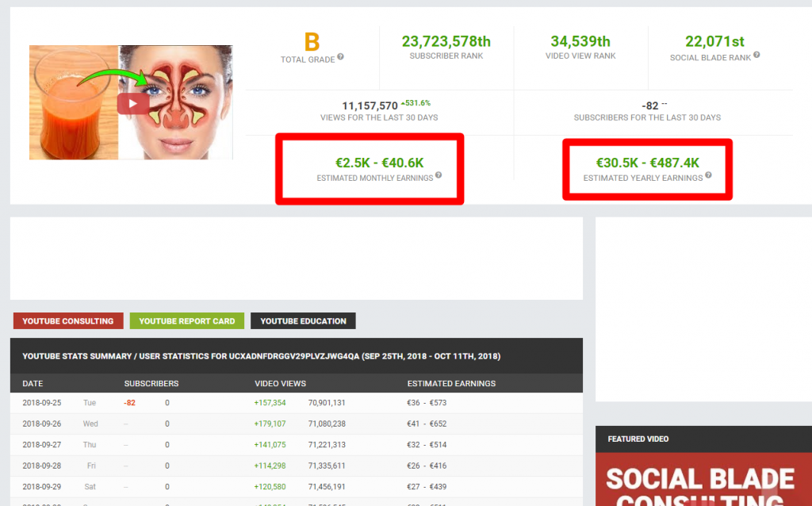Open YouTube Education button
Viewport: 812px width, 506px height.
[303, 320]
